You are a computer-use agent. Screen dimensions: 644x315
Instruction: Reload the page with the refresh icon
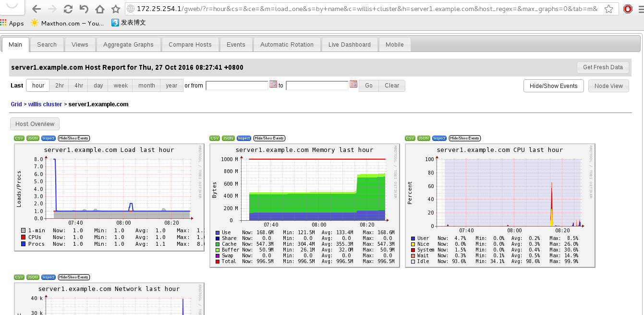pyautogui.click(x=68, y=9)
